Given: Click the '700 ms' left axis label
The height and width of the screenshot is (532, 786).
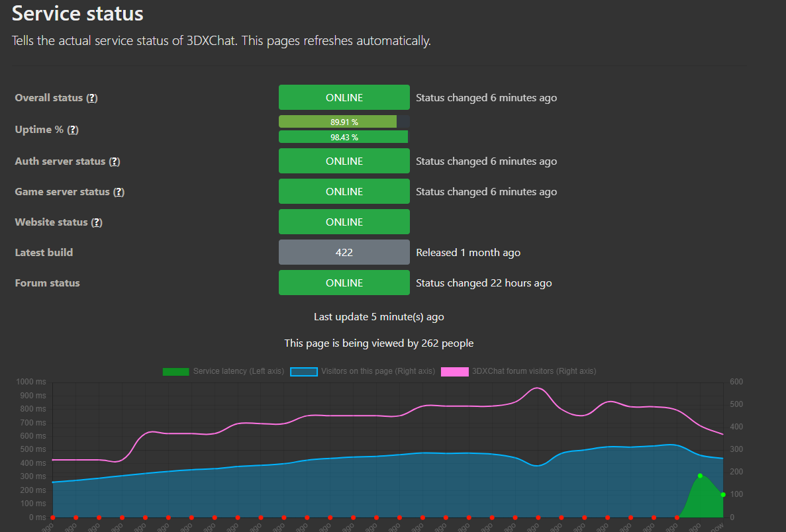Looking at the screenshot, I should (x=33, y=423).
